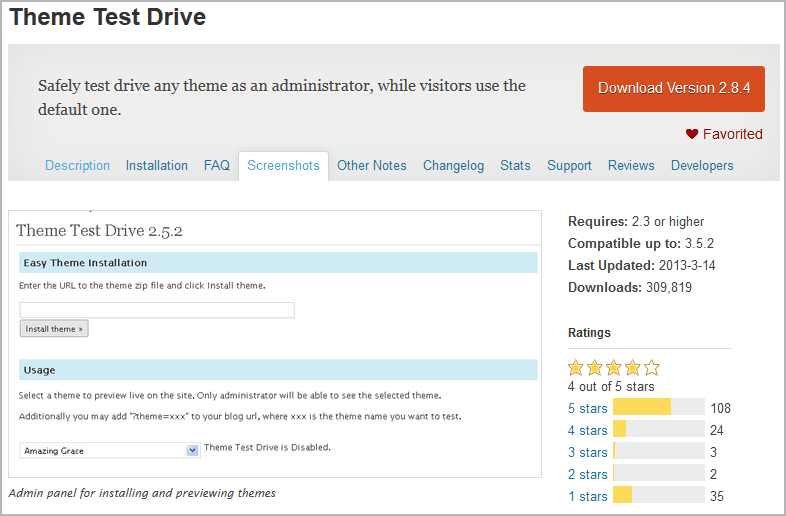The image size is (786, 516).
Task: Click the 35 count for 1 stars
Action: [x=717, y=496]
